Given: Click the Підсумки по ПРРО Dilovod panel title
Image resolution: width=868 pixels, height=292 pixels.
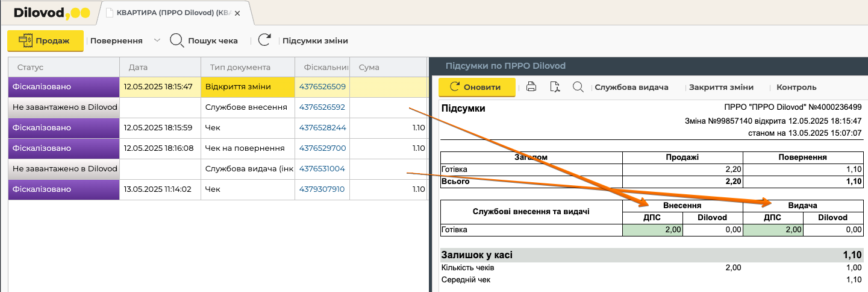Looking at the screenshot, I should [x=505, y=66].
